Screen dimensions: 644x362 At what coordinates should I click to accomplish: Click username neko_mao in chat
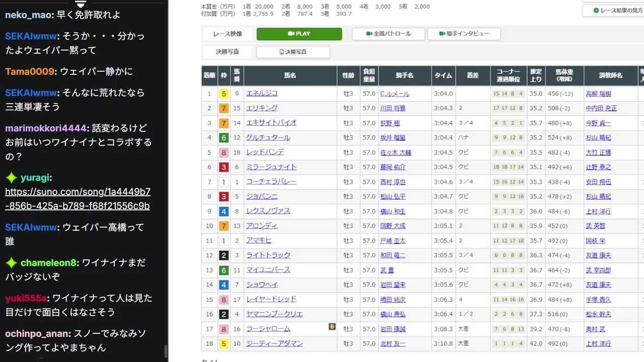tap(28, 15)
